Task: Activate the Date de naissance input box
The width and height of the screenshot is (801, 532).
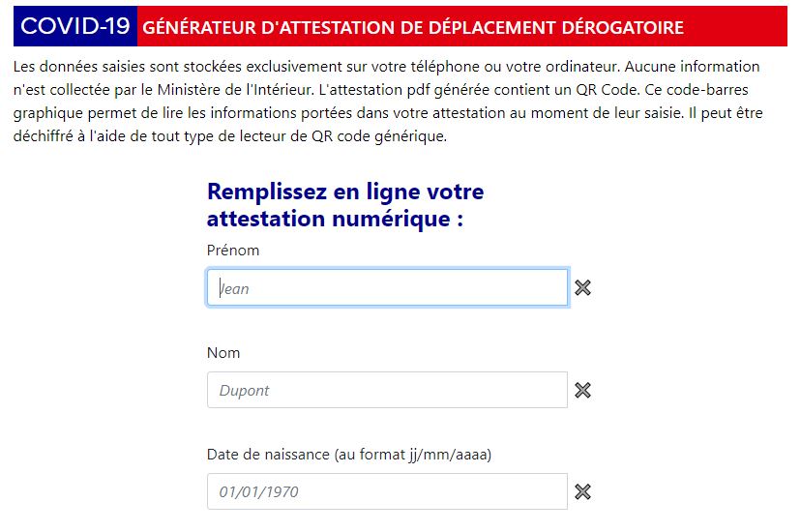Action: tap(387, 491)
